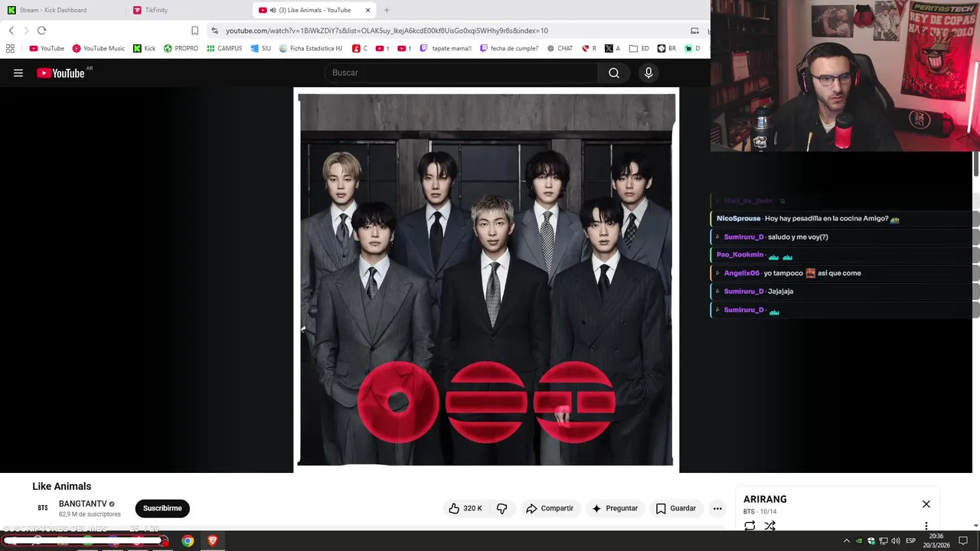Click the ARIRANG playlist title
The width and height of the screenshot is (980, 551).
765,499
